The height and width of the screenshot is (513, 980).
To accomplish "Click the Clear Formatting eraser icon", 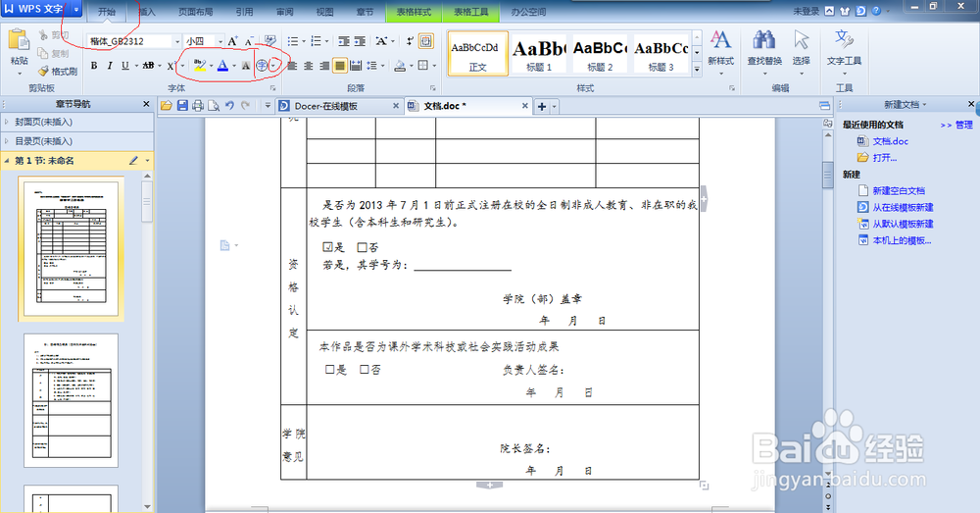I will point(270,41).
